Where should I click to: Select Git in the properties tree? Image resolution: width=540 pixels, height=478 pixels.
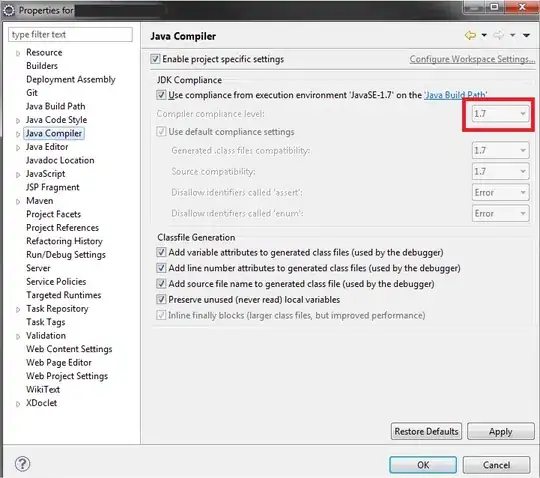pos(32,93)
